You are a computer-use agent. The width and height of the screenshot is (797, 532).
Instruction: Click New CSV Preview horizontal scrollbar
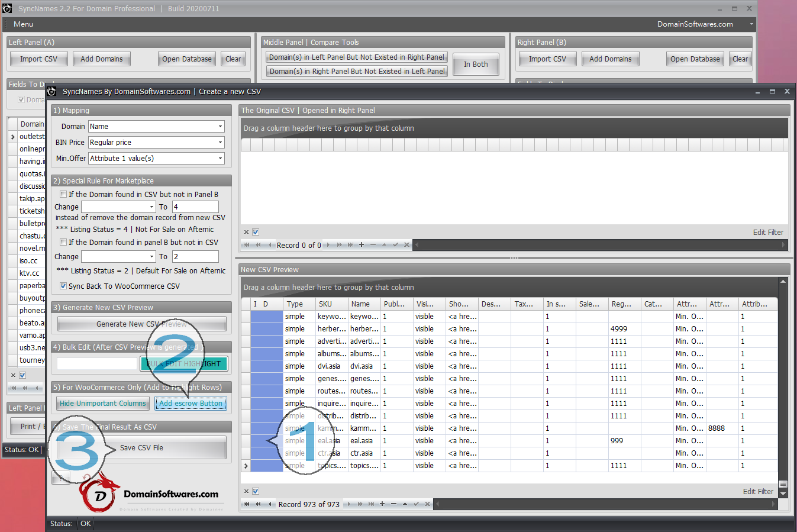(604, 504)
